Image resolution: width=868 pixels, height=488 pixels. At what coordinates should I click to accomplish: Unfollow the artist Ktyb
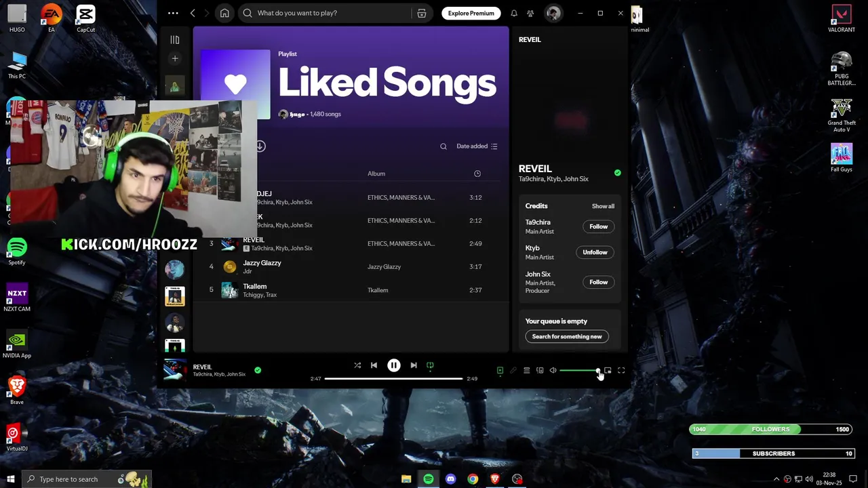coord(595,252)
